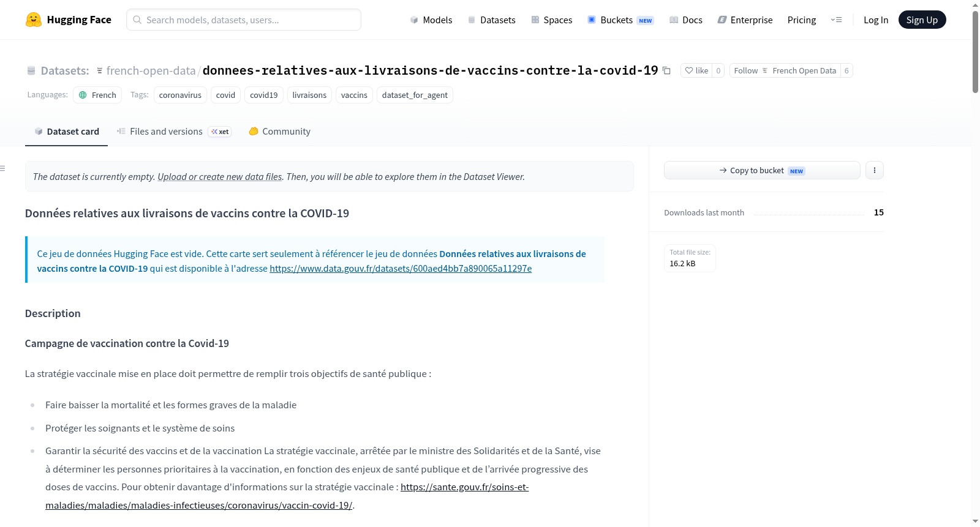Viewport: 980px width, 527px height.
Task: Click the Hugging Face logo emoji
Action: coord(34,20)
